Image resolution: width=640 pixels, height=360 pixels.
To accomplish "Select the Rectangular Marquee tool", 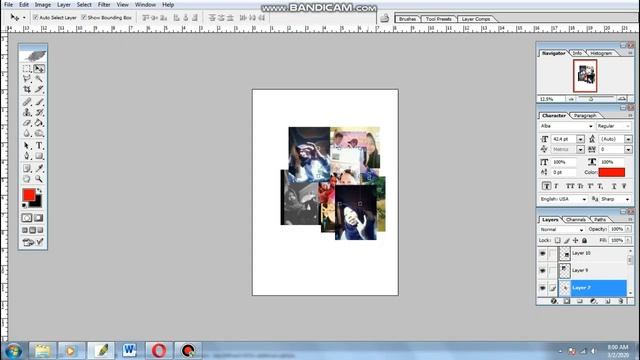I will pyautogui.click(x=27, y=69).
